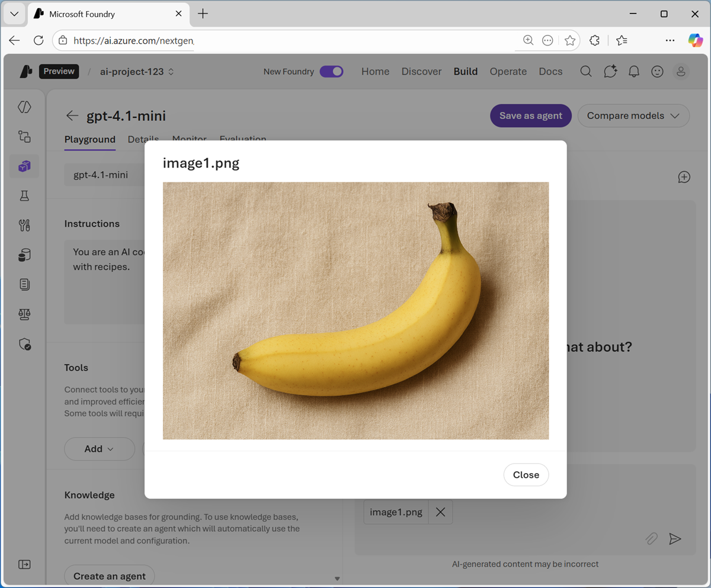
Task: Switch to the Monitor tab
Action: (x=189, y=140)
